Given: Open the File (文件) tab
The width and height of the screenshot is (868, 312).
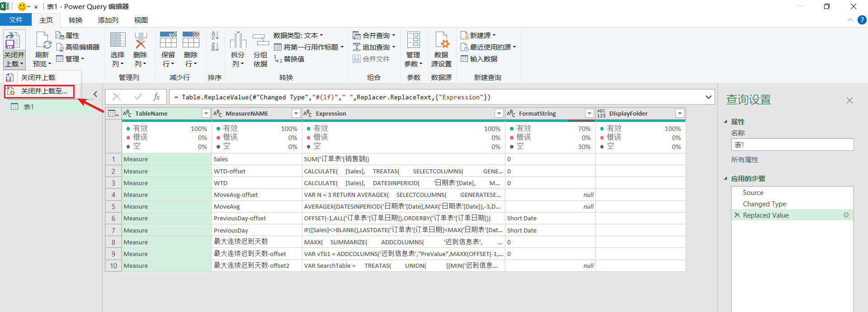Looking at the screenshot, I should (16, 20).
